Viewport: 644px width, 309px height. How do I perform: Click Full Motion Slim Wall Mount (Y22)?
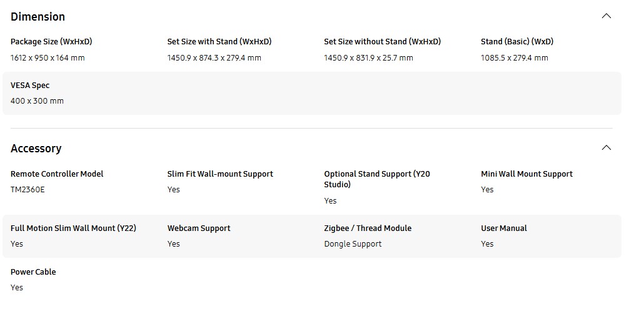pyautogui.click(x=74, y=228)
